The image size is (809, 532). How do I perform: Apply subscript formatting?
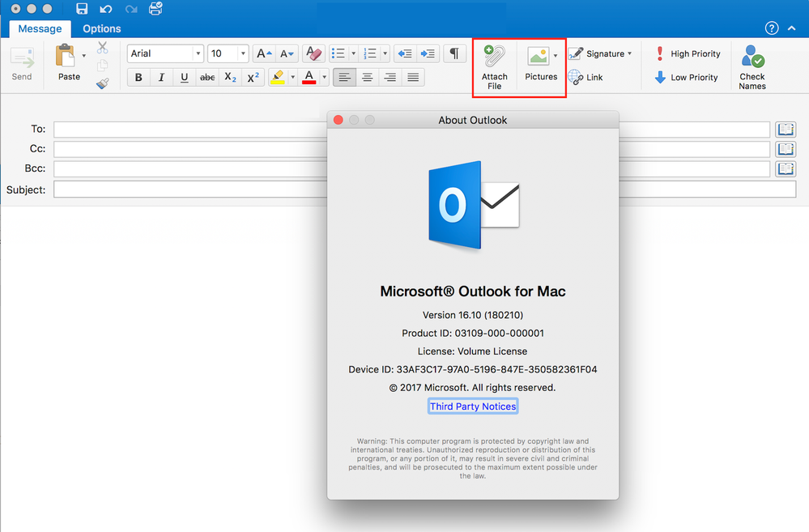(230, 78)
